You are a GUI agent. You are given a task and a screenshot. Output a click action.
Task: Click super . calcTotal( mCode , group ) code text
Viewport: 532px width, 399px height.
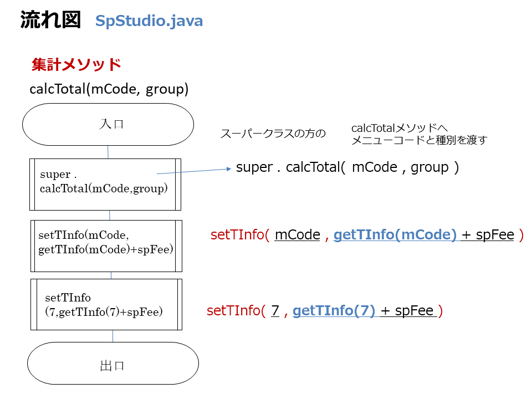pyautogui.click(x=347, y=167)
